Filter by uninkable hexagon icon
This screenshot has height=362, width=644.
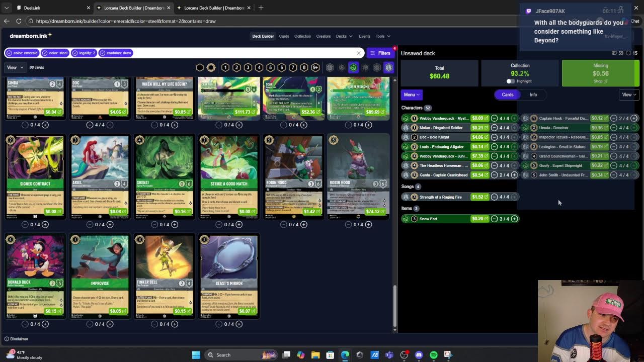pos(200,67)
